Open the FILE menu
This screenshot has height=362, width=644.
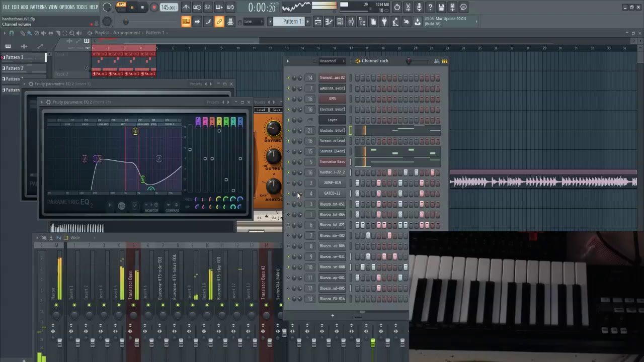(6, 7)
